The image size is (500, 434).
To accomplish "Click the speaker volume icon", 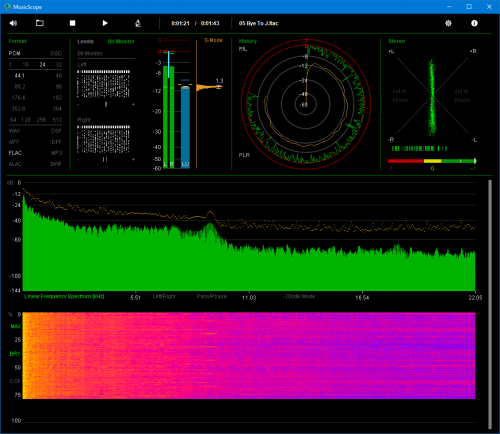I will (x=13, y=23).
